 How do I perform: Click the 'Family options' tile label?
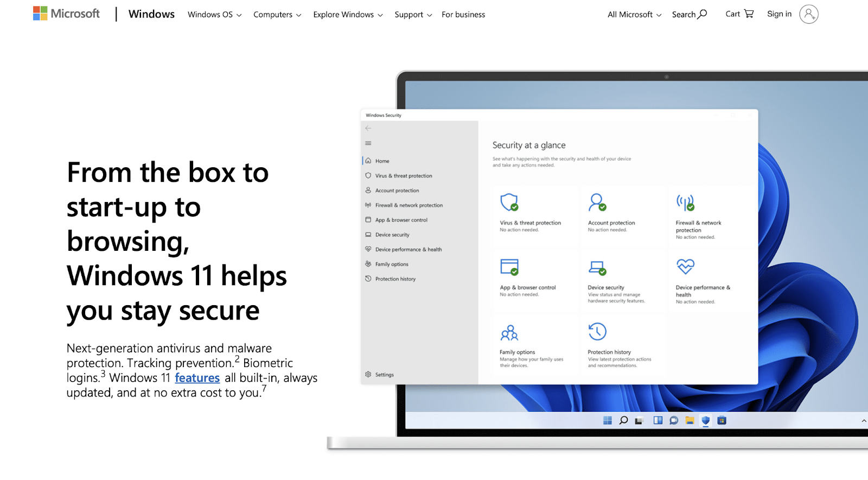pos(517,352)
